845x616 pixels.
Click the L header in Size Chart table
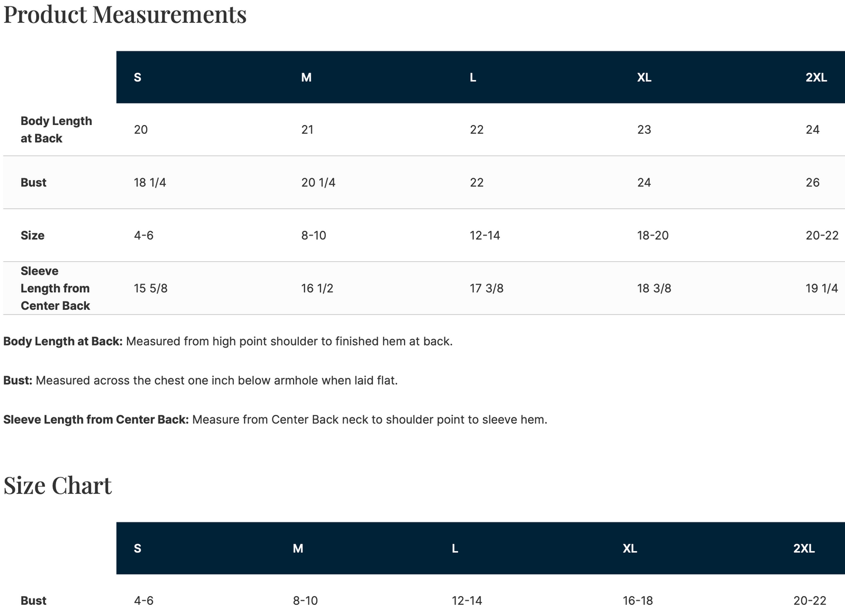pos(455,549)
